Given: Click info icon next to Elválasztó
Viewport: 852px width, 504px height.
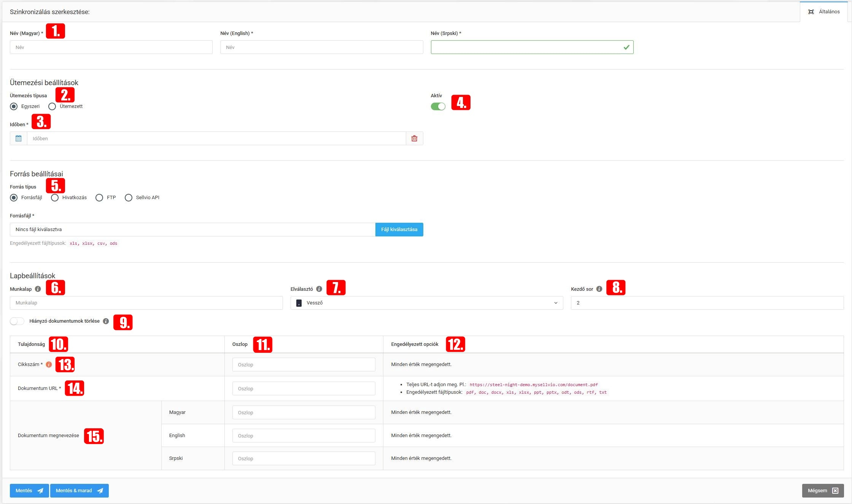Looking at the screenshot, I should (x=319, y=289).
